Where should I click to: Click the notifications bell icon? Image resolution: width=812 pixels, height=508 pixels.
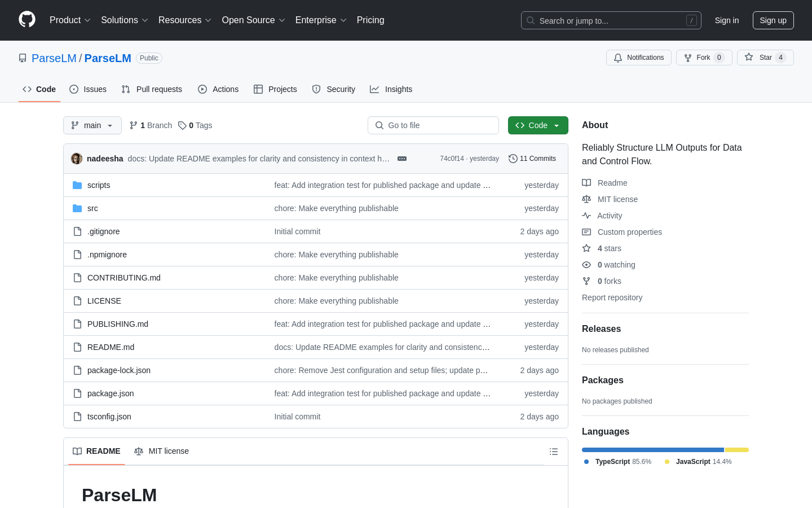point(618,58)
